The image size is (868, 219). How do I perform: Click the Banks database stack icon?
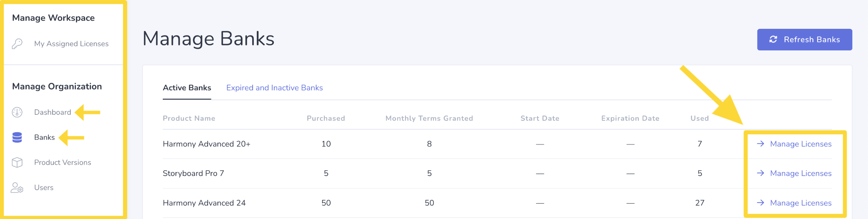[x=17, y=137]
